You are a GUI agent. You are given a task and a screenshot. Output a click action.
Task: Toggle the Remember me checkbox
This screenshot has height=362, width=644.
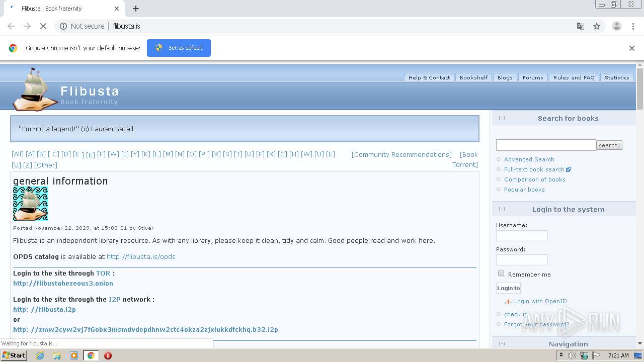[501, 273]
